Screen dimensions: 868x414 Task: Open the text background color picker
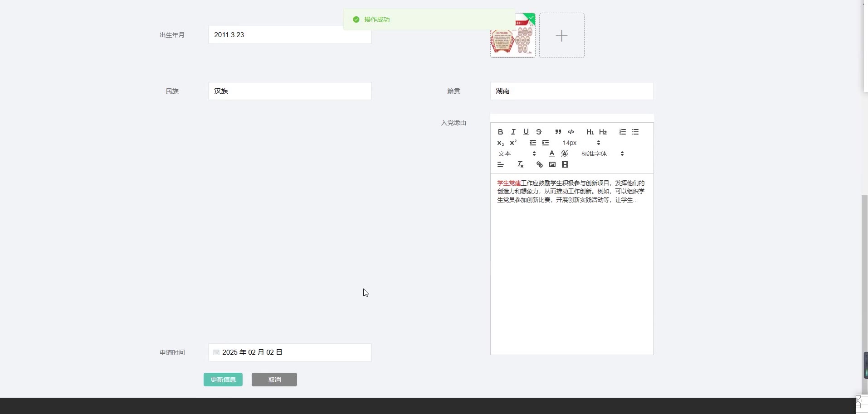(x=565, y=154)
